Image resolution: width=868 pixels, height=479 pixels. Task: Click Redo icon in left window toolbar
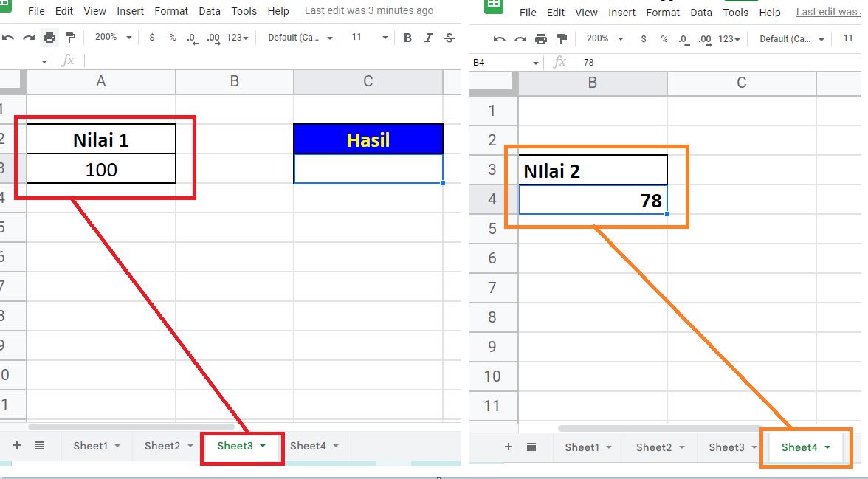pos(29,38)
